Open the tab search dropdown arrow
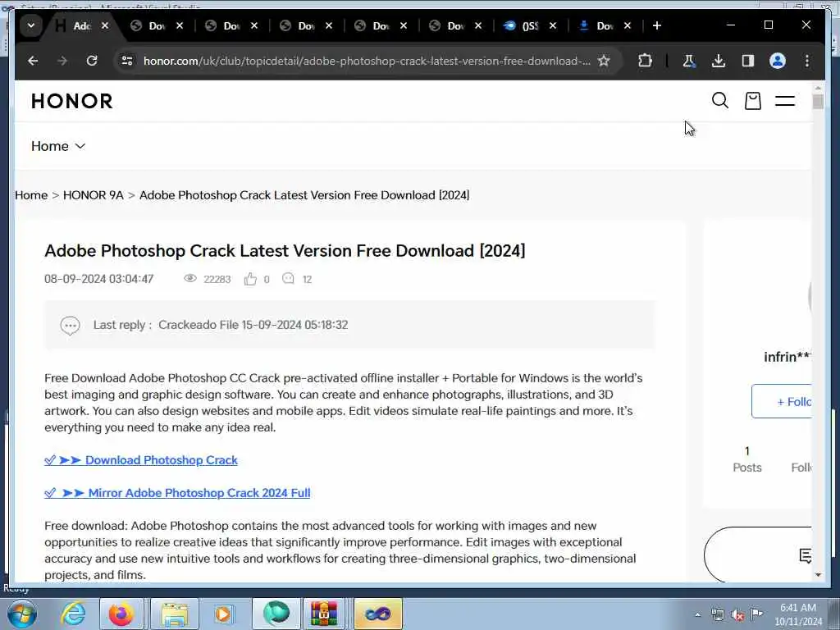Image resolution: width=840 pixels, height=630 pixels. tap(31, 25)
